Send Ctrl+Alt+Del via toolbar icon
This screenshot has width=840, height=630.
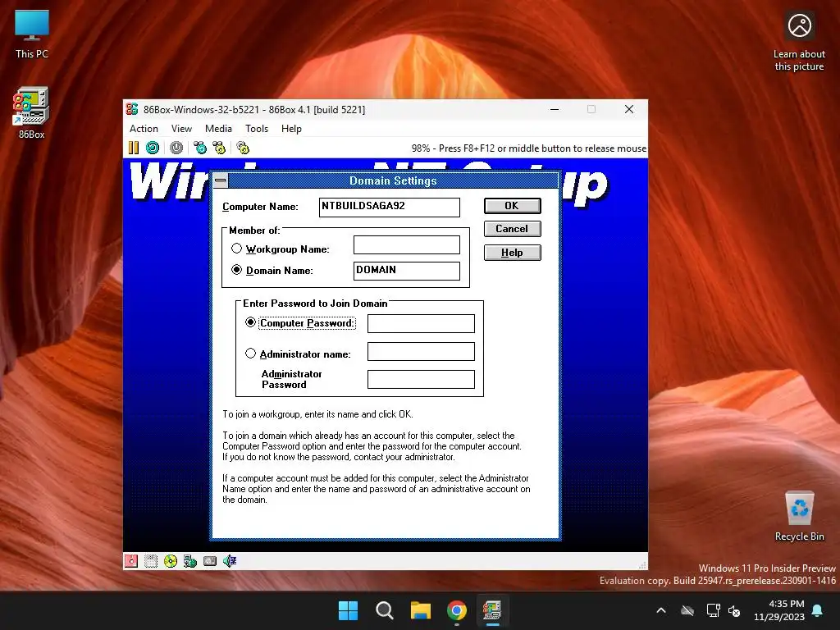click(x=200, y=148)
